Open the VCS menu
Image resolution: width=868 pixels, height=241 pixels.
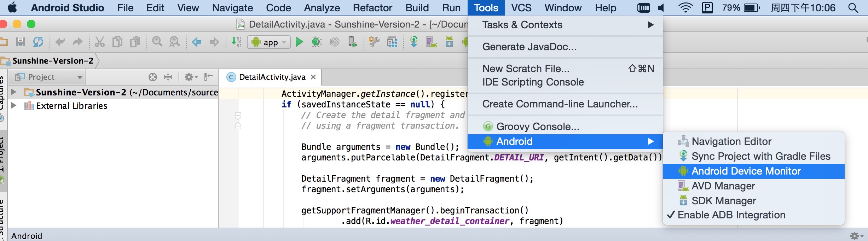(x=521, y=8)
